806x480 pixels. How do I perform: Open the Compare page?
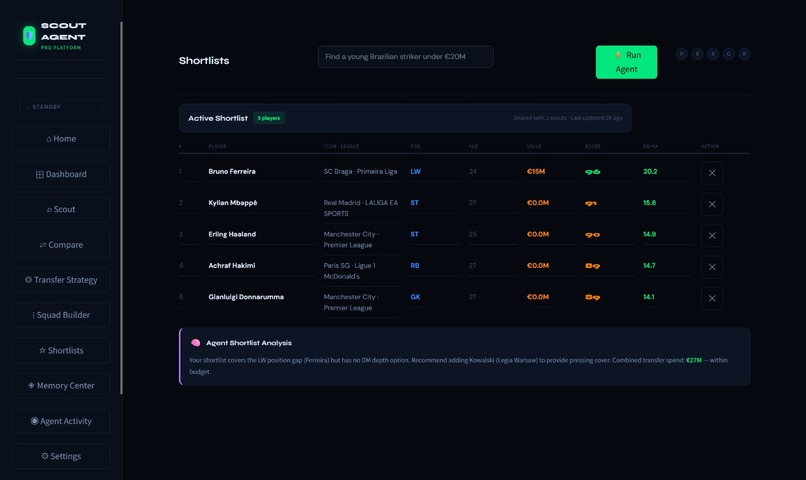(x=61, y=245)
